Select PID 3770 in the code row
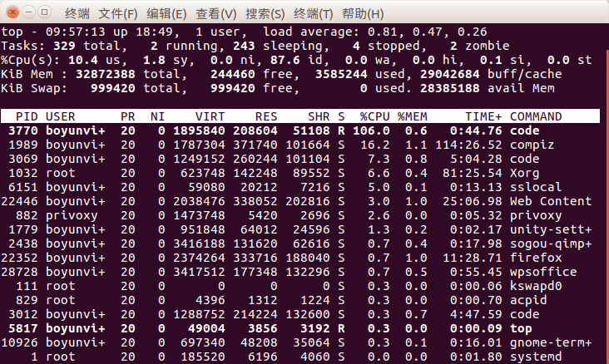 pyautogui.click(x=23, y=130)
